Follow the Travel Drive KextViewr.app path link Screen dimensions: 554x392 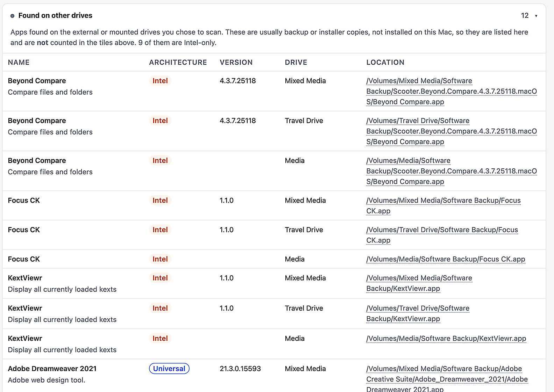pyautogui.click(x=418, y=313)
